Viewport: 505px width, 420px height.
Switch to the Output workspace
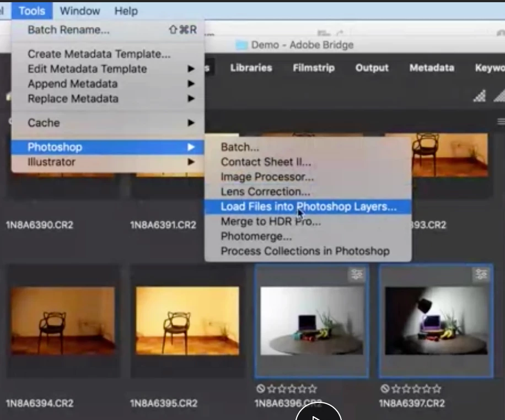pyautogui.click(x=372, y=68)
